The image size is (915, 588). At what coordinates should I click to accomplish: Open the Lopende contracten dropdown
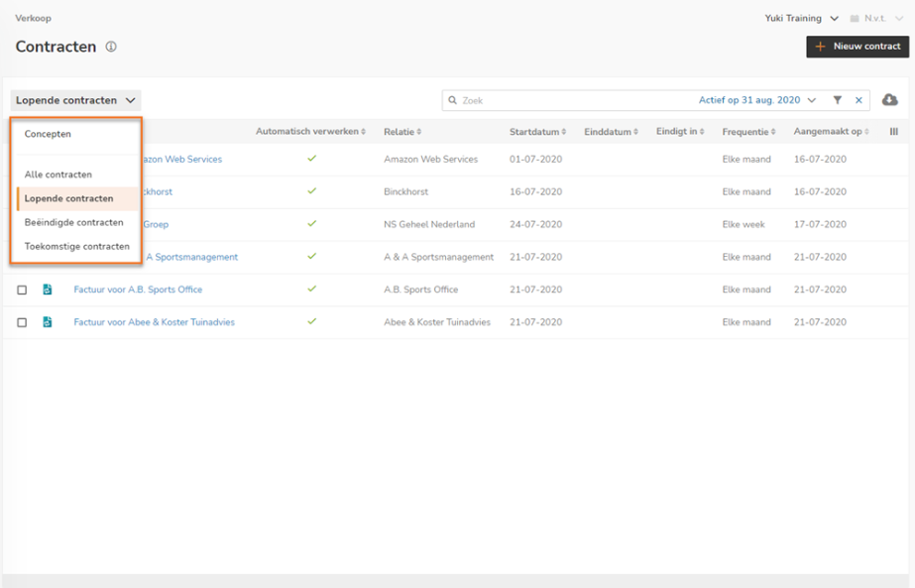click(76, 100)
